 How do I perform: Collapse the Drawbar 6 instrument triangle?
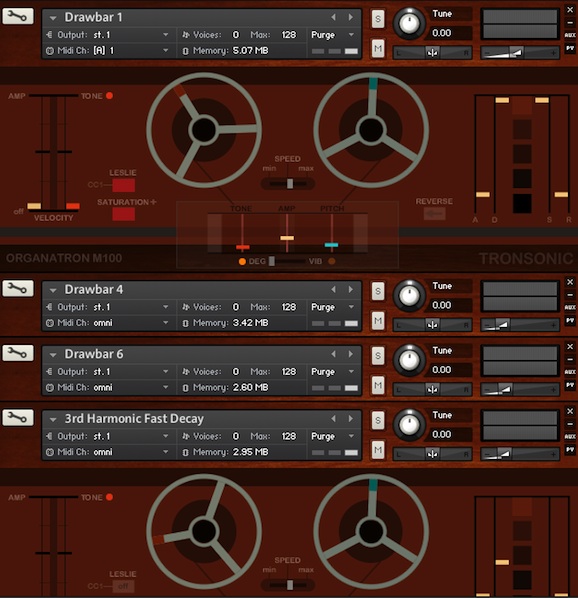53,355
